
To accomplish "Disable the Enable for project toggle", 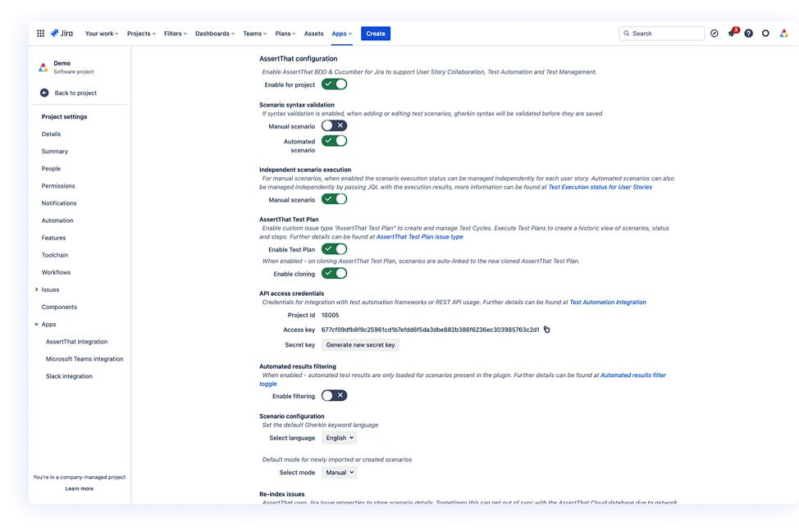I will [x=334, y=84].
